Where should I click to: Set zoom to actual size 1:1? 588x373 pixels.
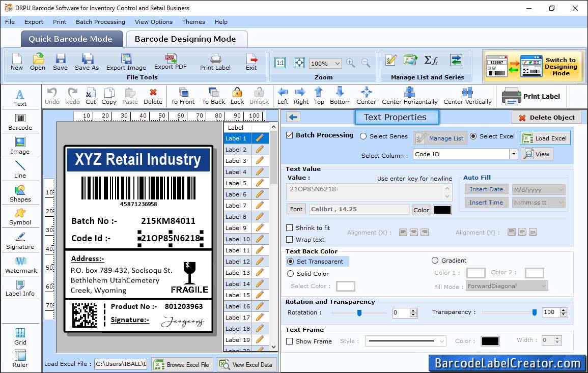pyautogui.click(x=280, y=63)
